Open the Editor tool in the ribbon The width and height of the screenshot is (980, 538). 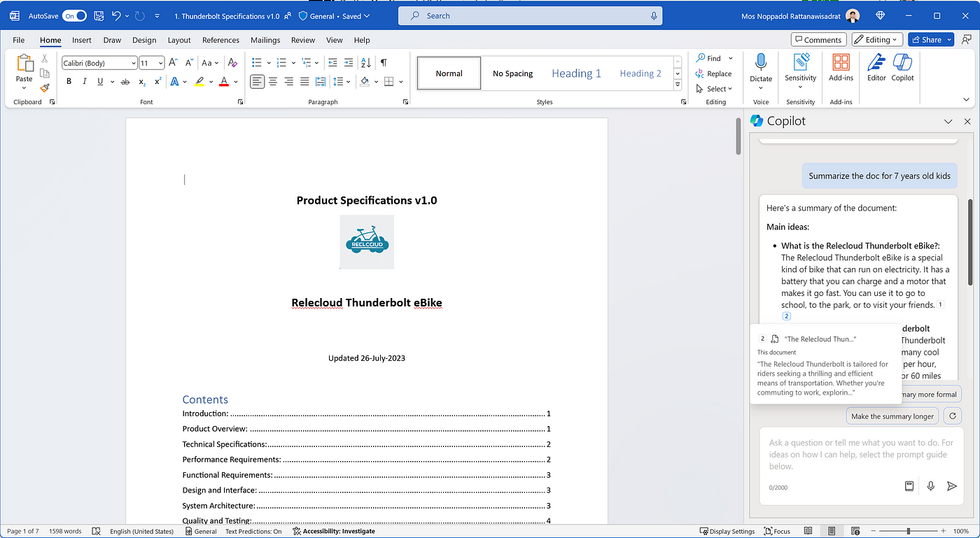tap(876, 64)
